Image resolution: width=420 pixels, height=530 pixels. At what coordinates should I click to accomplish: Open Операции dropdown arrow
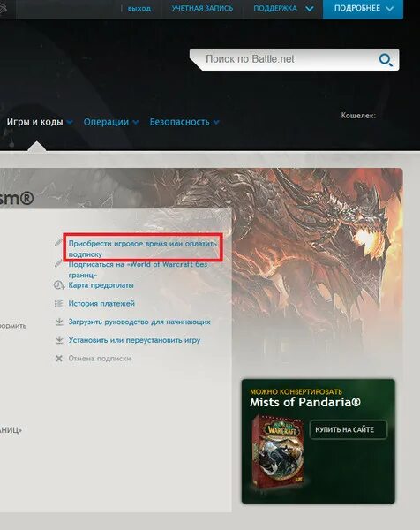click(x=136, y=122)
